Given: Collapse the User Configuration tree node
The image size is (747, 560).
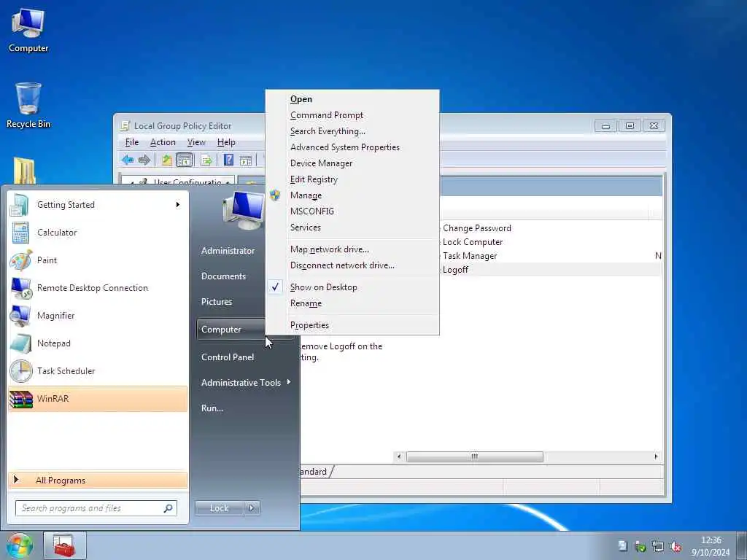Looking at the screenshot, I should [x=132, y=183].
